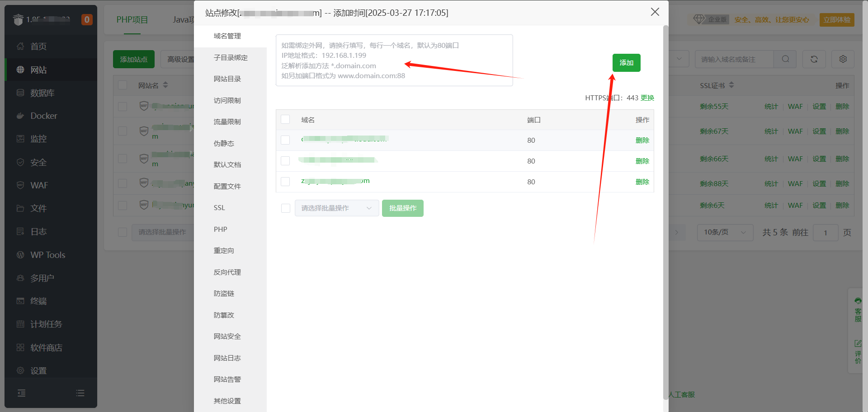Open the WP Tools WordPress icon

point(20,255)
